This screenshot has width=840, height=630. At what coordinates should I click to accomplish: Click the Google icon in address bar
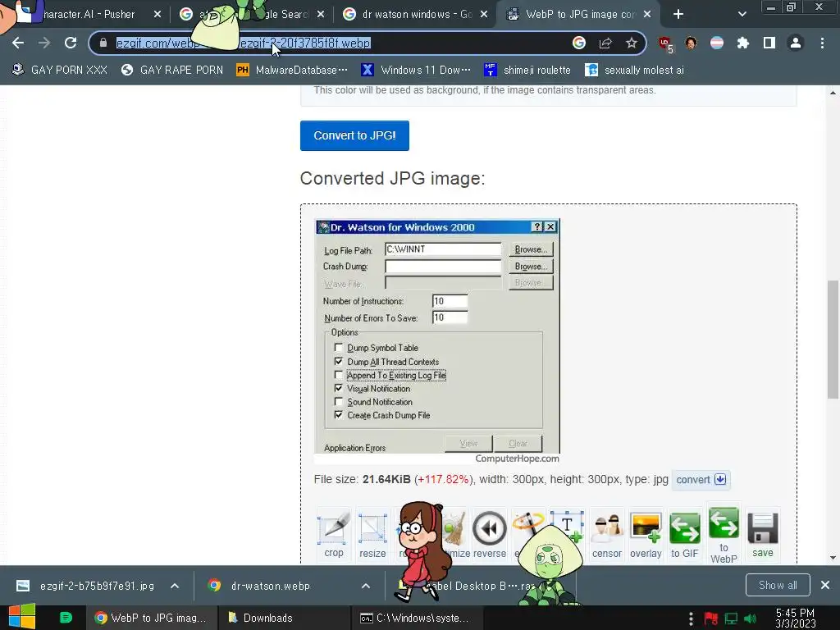coord(579,43)
